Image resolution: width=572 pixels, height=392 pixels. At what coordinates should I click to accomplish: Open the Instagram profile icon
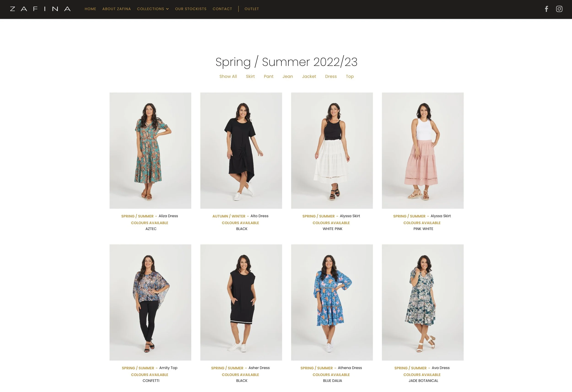559,9
